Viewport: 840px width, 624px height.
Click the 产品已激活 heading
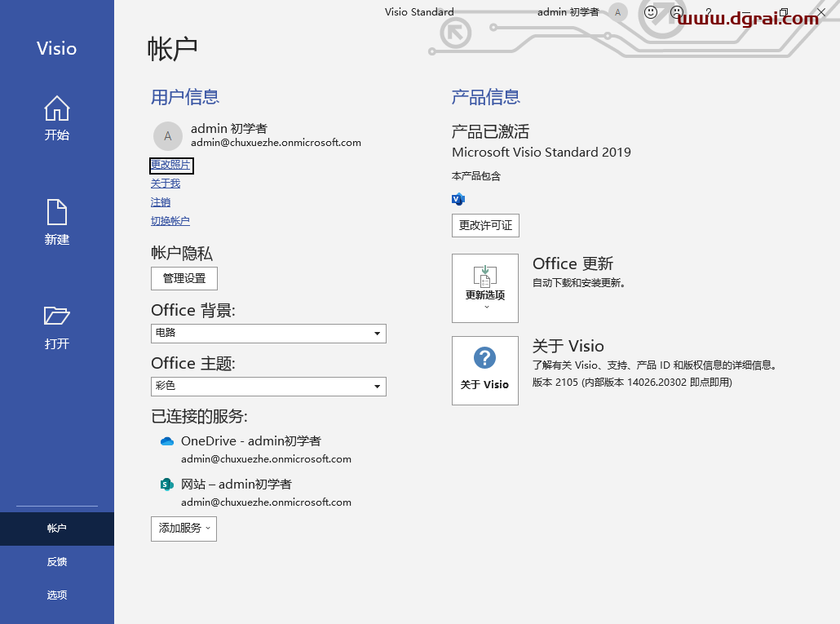click(x=490, y=131)
